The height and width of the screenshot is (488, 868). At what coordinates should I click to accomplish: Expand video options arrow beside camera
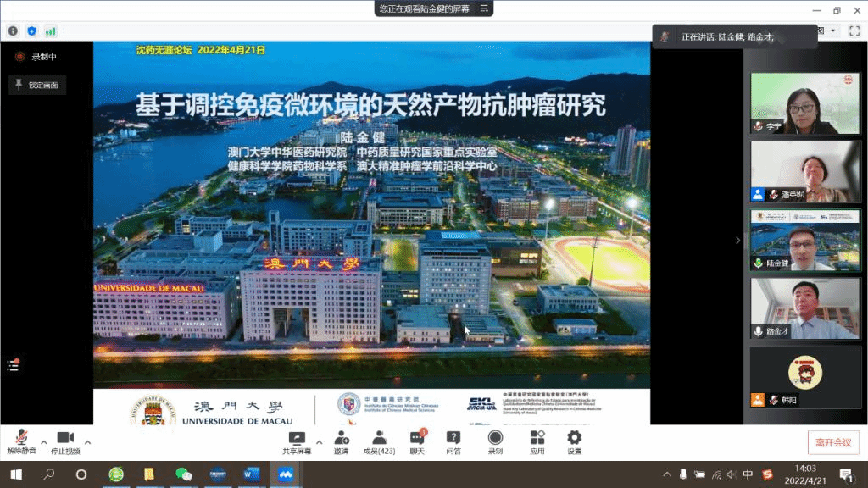(87, 442)
